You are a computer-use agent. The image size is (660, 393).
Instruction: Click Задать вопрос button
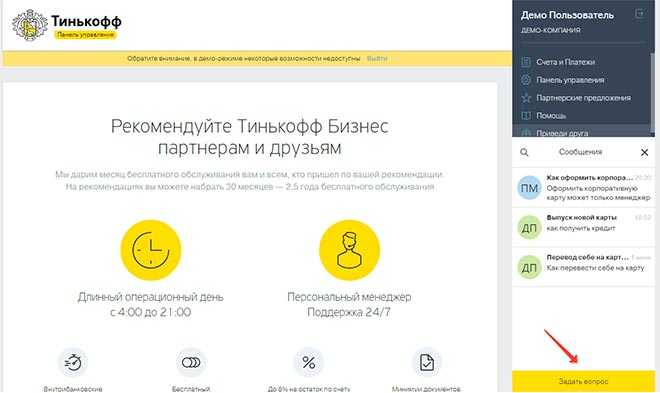[583, 381]
